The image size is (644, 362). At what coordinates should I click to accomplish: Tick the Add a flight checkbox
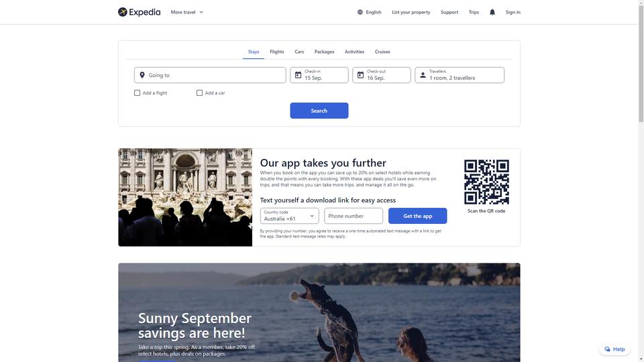pos(137,93)
